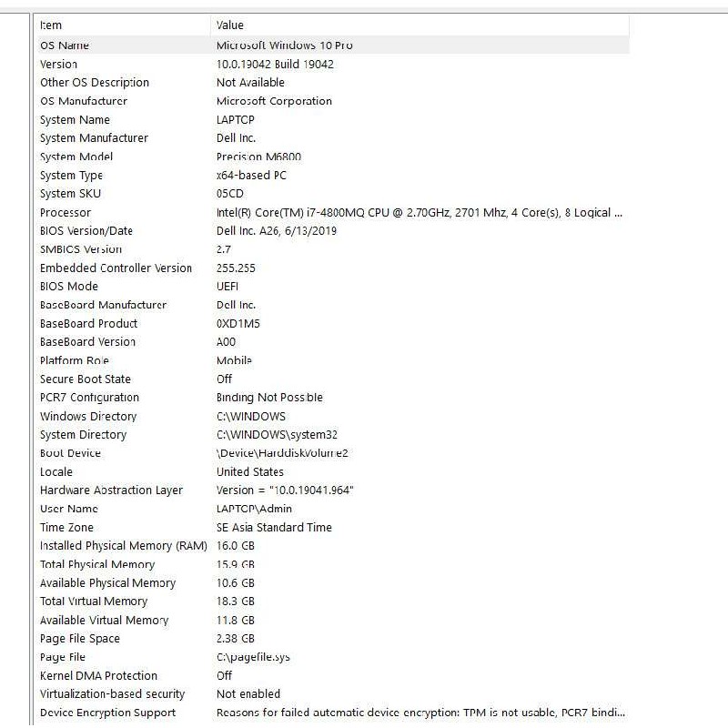Click the Embedded Controller Version row
The width and height of the screenshot is (728, 728).
(x=333, y=268)
